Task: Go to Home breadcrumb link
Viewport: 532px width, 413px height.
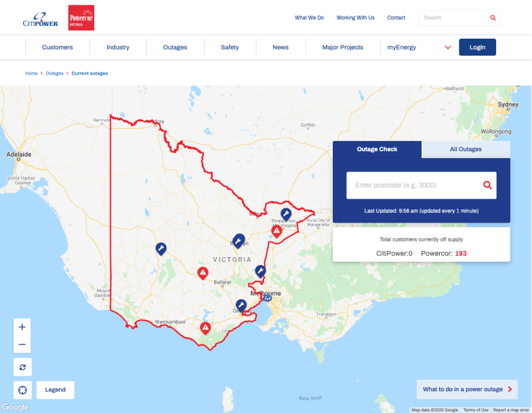Action: [x=31, y=73]
